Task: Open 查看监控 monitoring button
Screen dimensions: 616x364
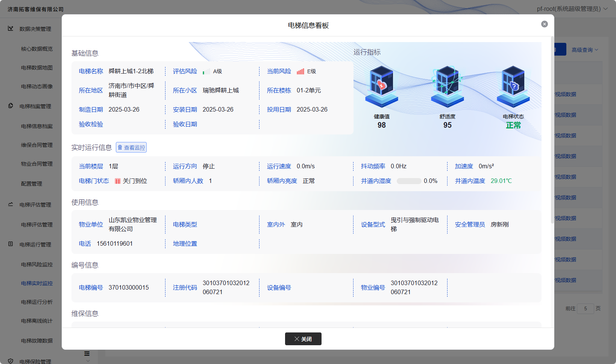Action: point(131,148)
